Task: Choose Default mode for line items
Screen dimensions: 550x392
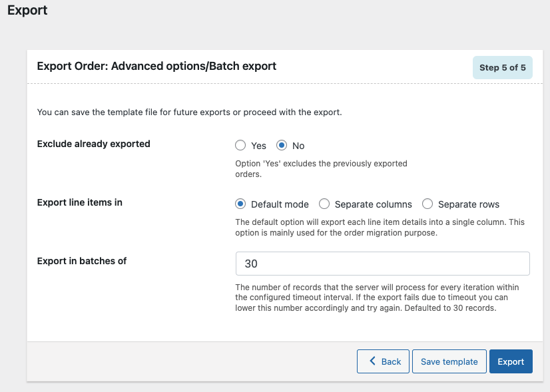Action: coord(240,204)
